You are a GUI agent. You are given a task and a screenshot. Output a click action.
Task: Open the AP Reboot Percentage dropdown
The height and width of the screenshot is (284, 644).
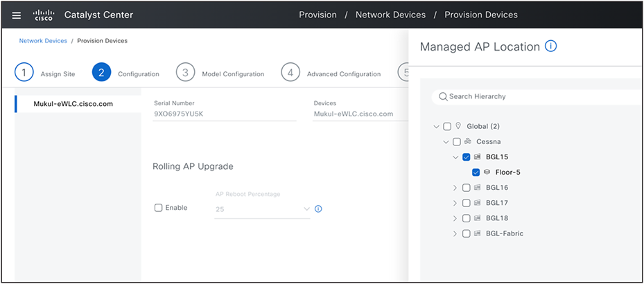tap(262, 209)
